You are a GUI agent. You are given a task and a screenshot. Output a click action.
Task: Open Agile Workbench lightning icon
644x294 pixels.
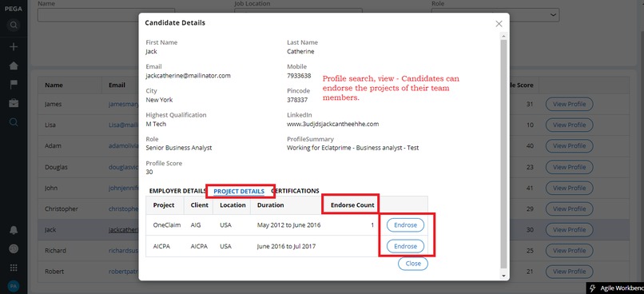tap(592, 288)
